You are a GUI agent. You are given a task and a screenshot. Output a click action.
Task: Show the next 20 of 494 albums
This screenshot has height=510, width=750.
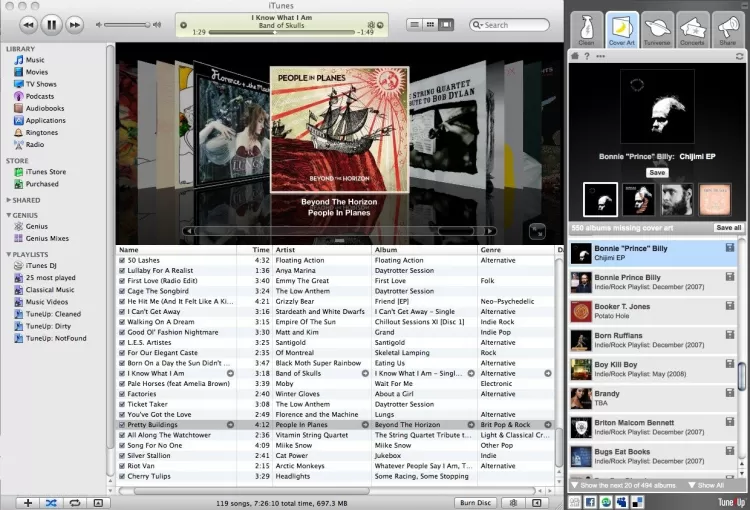[x=624, y=485]
